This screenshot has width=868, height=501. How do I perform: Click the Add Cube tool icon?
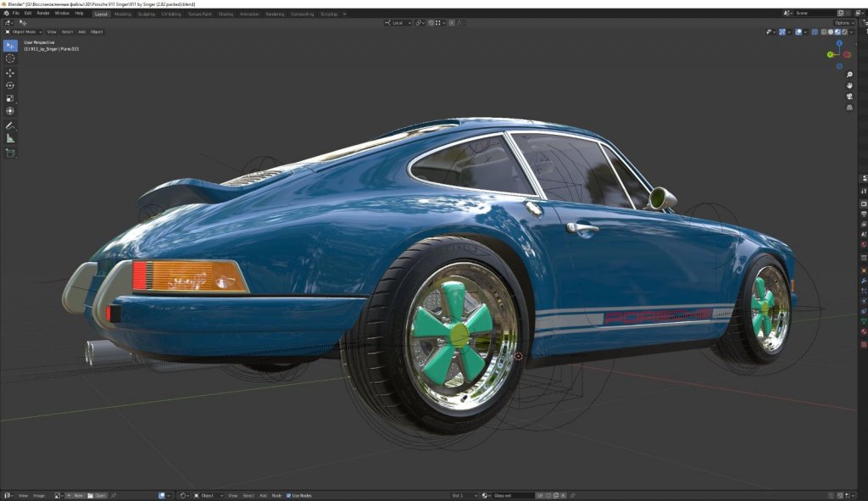coord(10,153)
